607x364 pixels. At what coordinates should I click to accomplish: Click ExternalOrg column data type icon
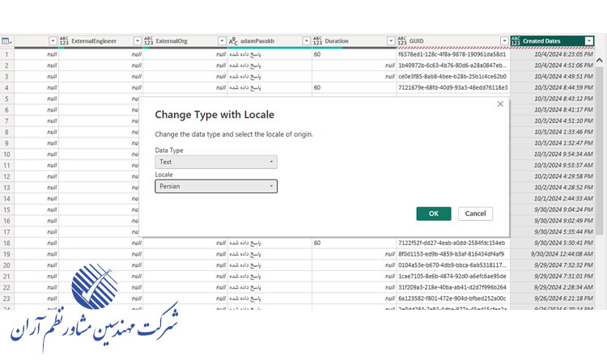(x=149, y=40)
